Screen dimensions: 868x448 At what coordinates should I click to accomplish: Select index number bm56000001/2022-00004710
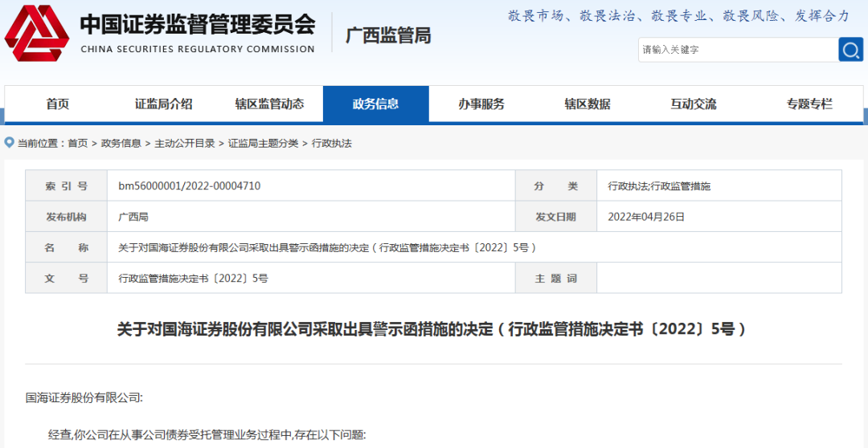(x=190, y=186)
